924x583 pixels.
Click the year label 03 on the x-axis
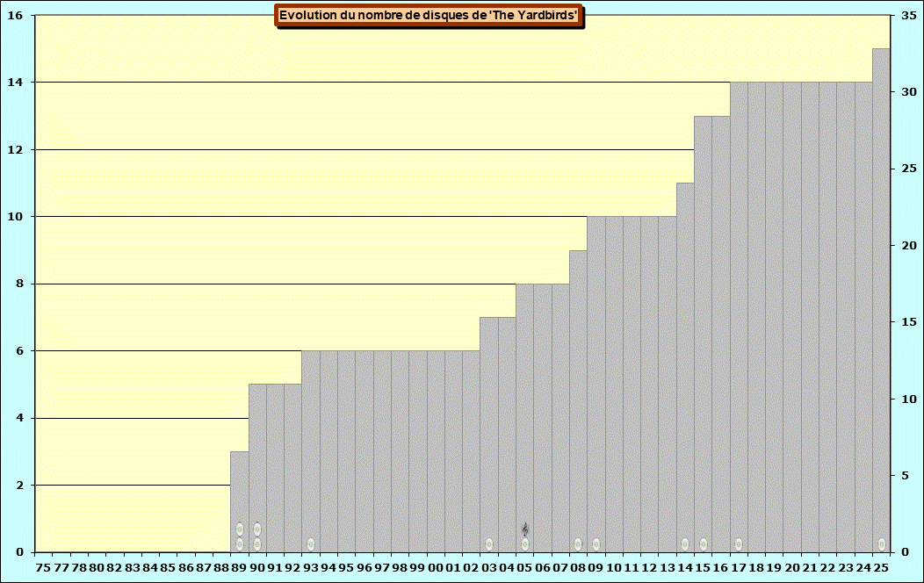489,568
